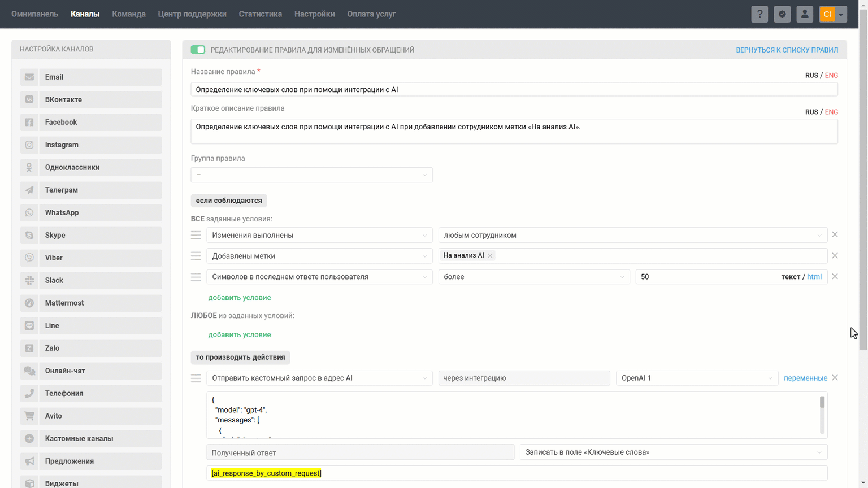Click the checkmark status icon in header
This screenshot has height=488, width=868.
[782, 14]
